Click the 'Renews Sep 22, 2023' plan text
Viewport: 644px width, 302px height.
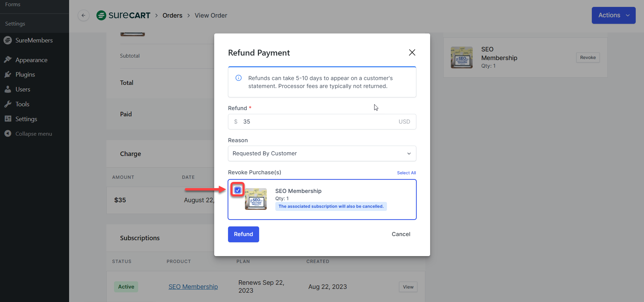(x=261, y=287)
